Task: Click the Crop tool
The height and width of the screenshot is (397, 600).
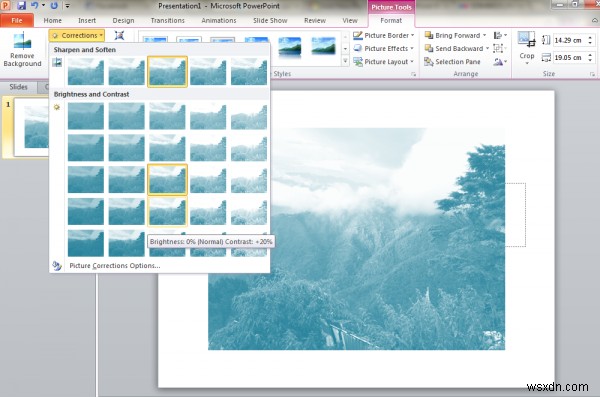Action: [527, 48]
